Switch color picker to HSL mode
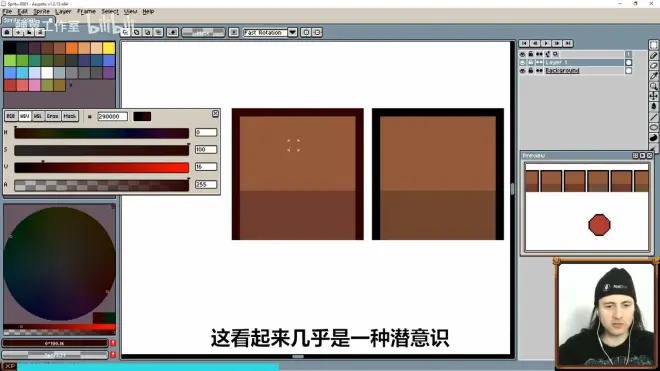Image resolution: width=660 pixels, height=371 pixels. pyautogui.click(x=38, y=116)
